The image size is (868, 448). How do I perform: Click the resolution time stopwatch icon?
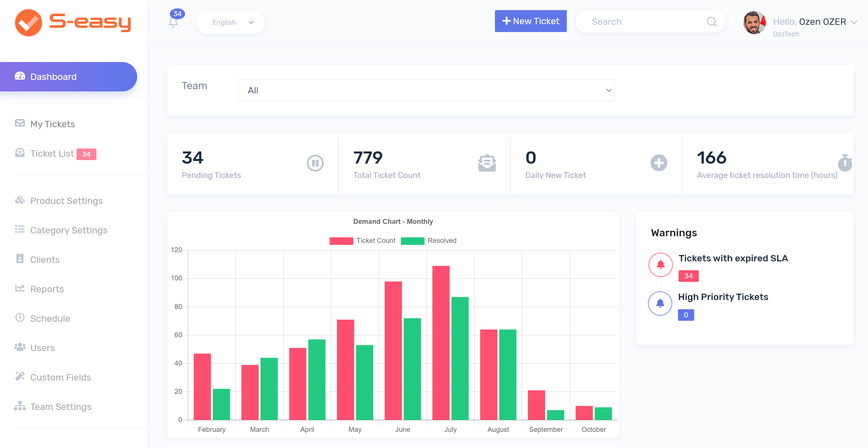pyautogui.click(x=845, y=163)
